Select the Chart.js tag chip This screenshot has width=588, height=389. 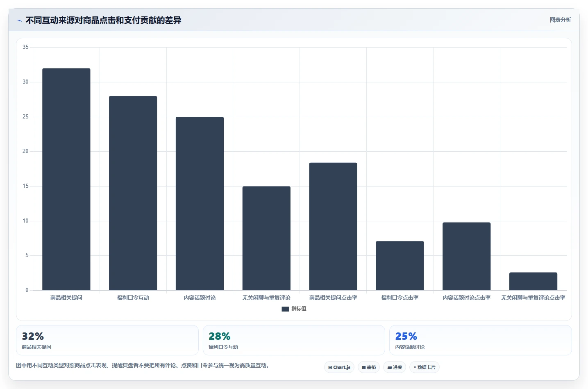pyautogui.click(x=339, y=367)
